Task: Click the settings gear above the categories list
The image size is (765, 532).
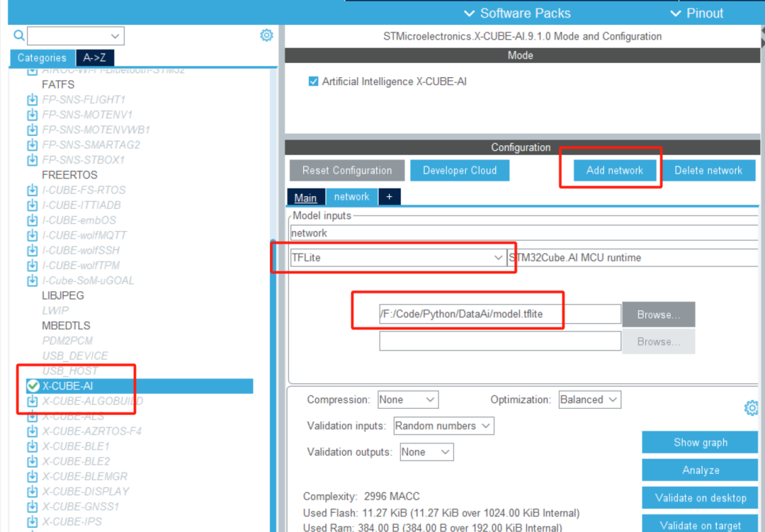Action: (266, 35)
